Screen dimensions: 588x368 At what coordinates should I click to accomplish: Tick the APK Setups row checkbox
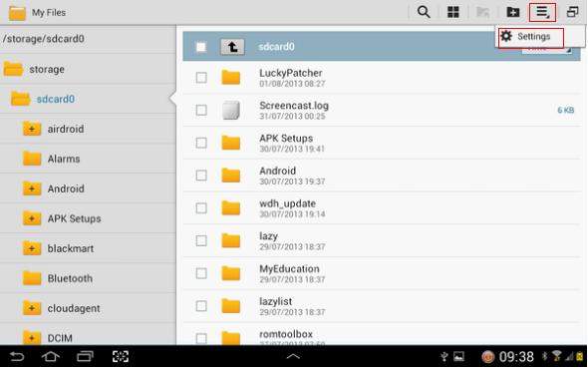(x=201, y=143)
